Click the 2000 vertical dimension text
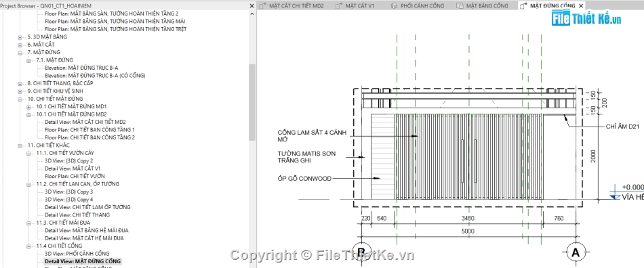This screenshot has width=644, height=268. tap(593, 156)
